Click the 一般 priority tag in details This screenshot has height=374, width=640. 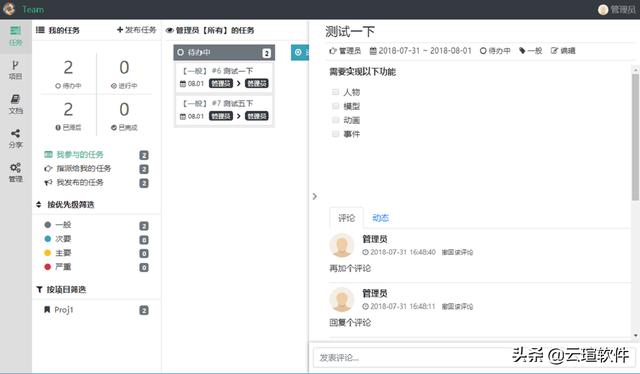point(530,51)
